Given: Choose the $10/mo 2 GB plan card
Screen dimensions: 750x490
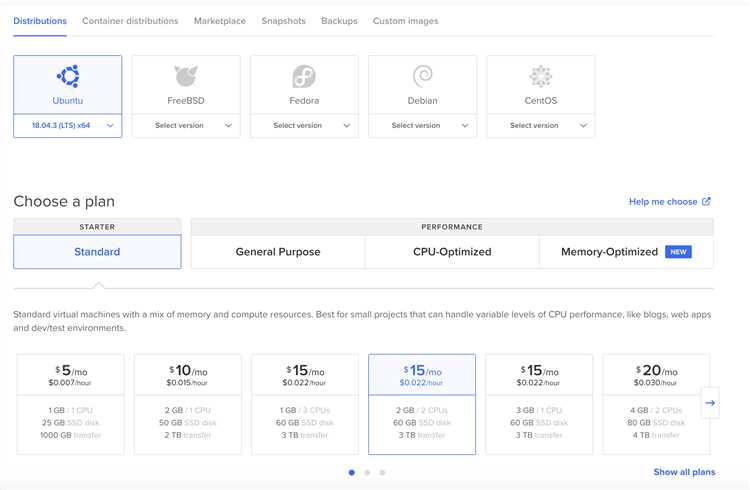Looking at the screenshot, I should [x=188, y=404].
